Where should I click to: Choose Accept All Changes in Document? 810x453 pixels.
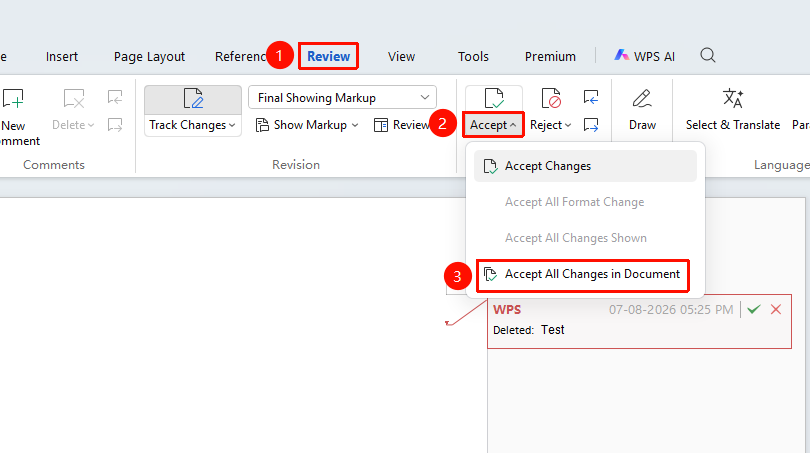pyautogui.click(x=582, y=274)
